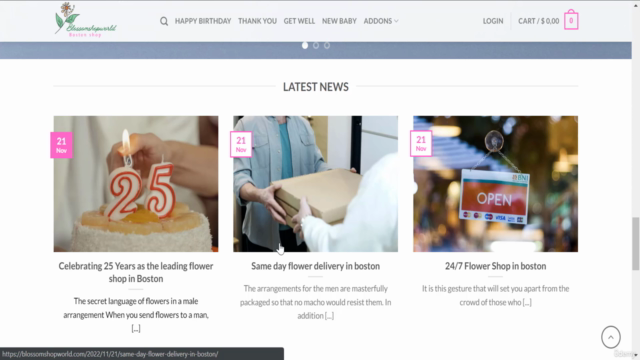Open the 25 candles cake thumbnail
The image size is (640, 360).
pos(136,184)
